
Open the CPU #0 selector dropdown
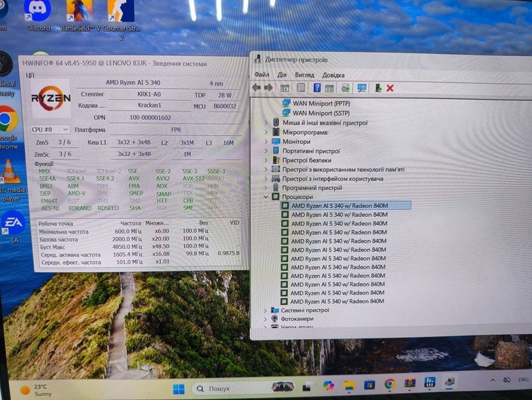tap(50, 130)
